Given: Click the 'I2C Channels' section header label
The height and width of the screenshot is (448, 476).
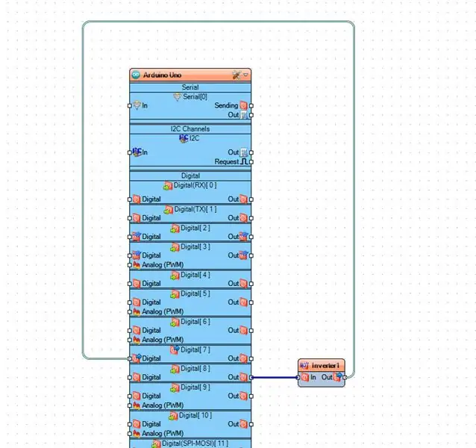Looking at the screenshot, I should tap(190, 128).
